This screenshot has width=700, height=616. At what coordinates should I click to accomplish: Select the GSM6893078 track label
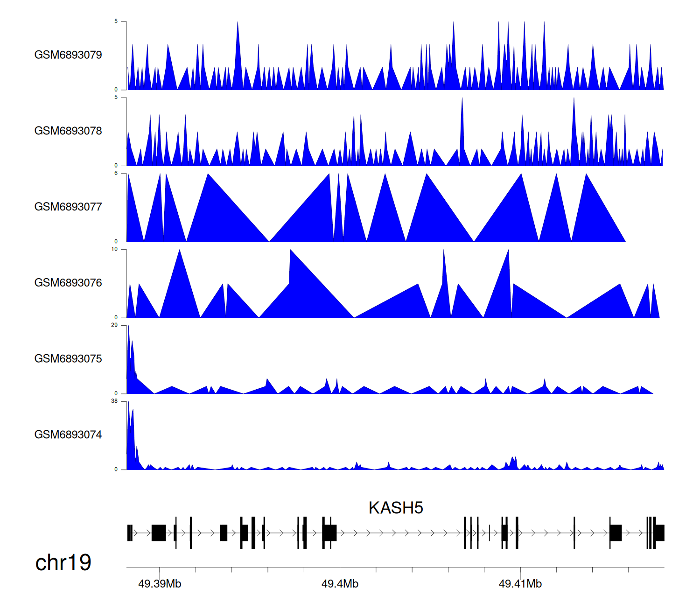(x=68, y=131)
